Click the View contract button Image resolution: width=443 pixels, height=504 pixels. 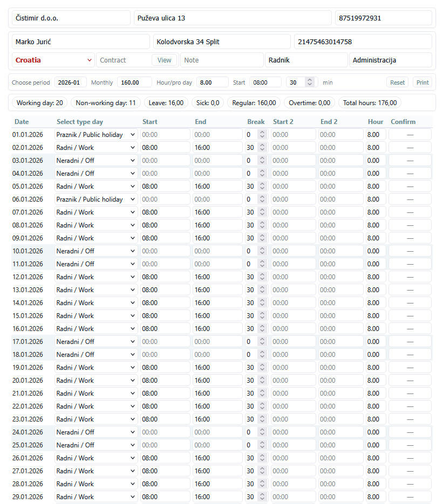164,60
